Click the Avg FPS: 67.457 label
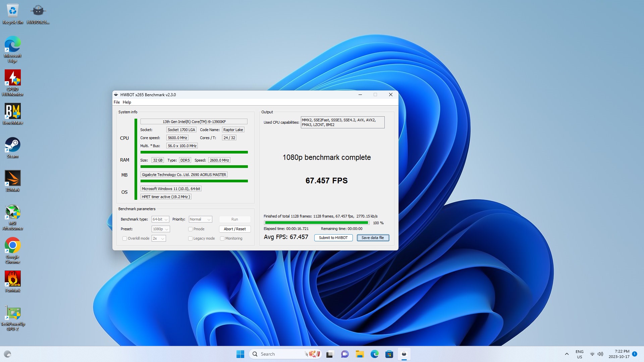This screenshot has height=362, width=644. point(286,237)
